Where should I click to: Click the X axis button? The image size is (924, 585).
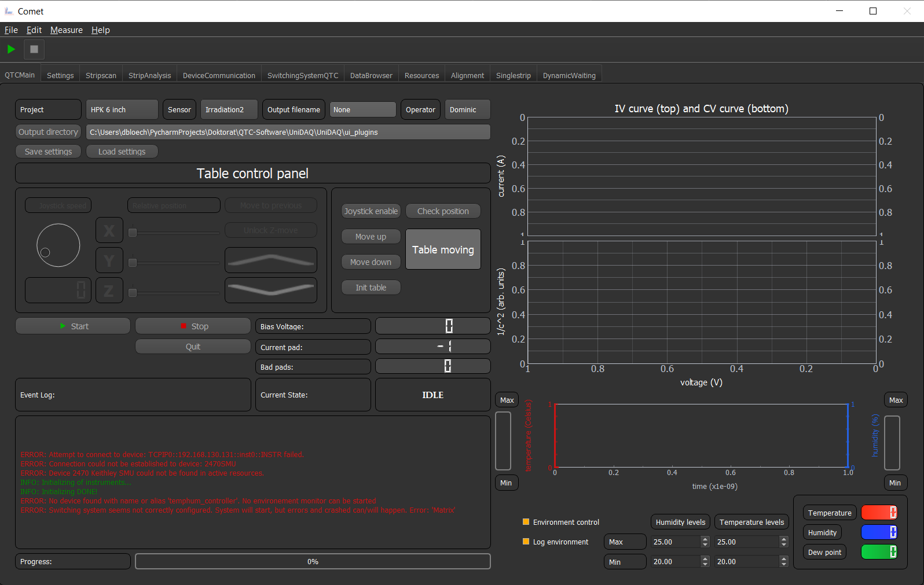(x=109, y=230)
